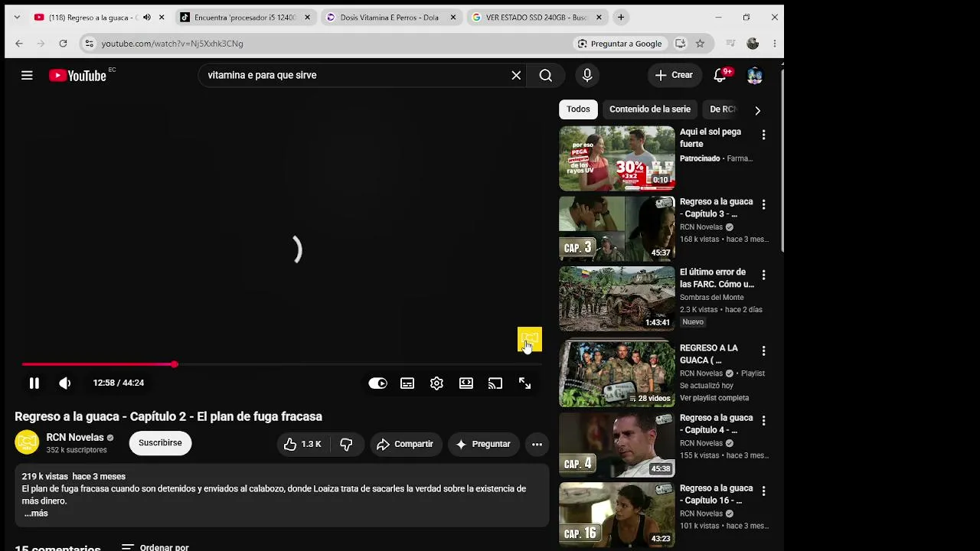Reload the page
Screen dimensions: 980x551
pos(63,44)
